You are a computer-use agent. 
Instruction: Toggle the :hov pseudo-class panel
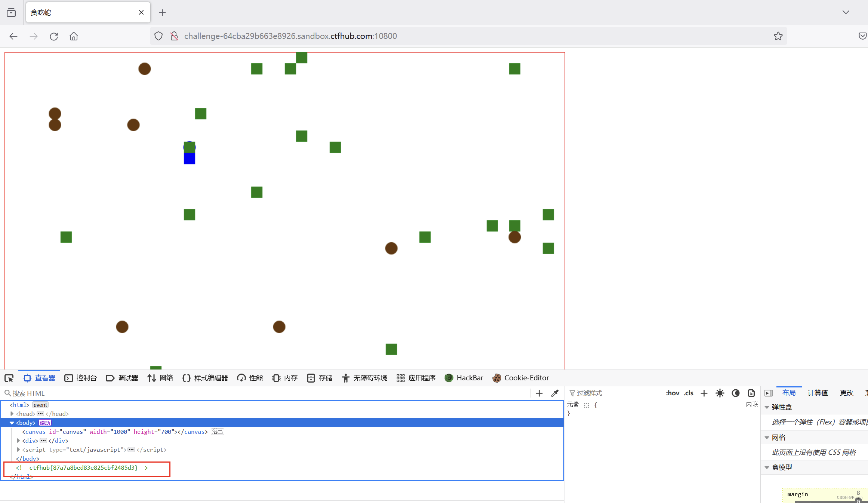pos(672,393)
